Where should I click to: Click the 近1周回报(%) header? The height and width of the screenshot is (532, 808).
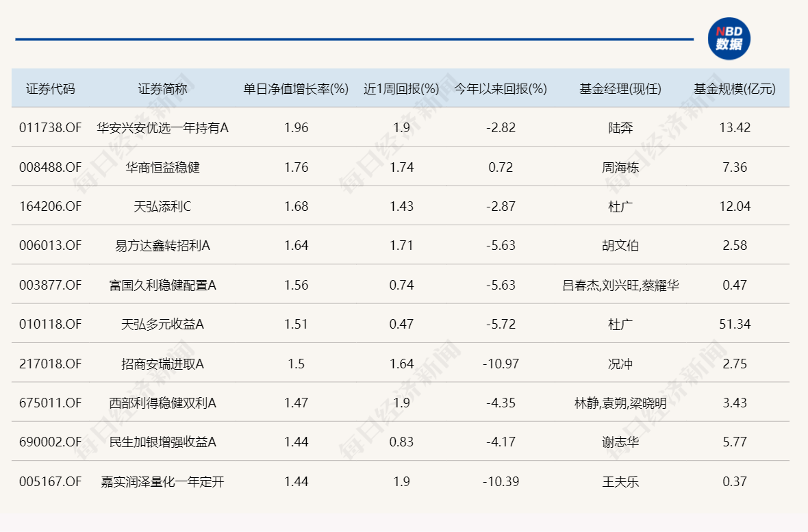401,89
